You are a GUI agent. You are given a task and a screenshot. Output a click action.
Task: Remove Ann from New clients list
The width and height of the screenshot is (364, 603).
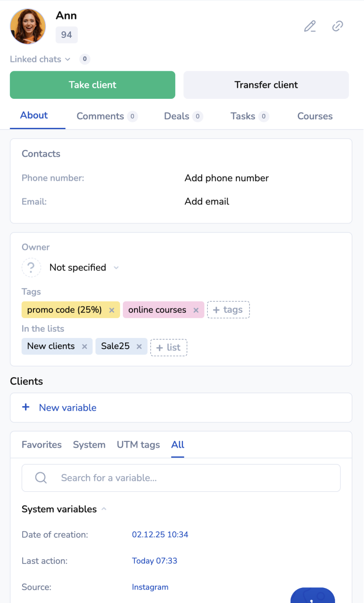coord(85,346)
